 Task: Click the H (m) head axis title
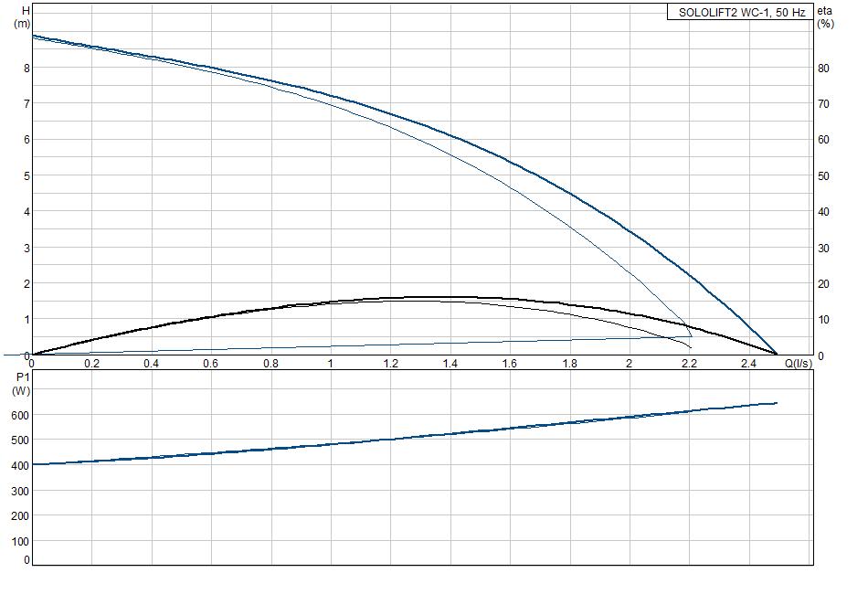click(23, 16)
